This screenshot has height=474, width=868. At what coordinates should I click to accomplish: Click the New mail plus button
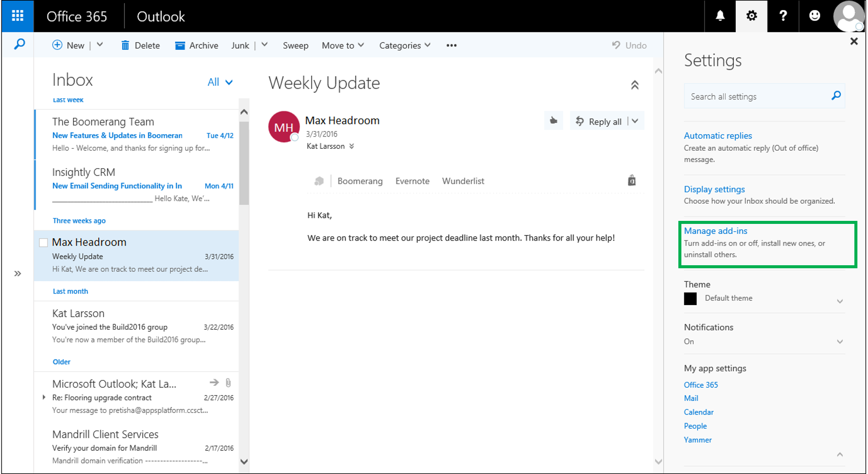tap(68, 45)
